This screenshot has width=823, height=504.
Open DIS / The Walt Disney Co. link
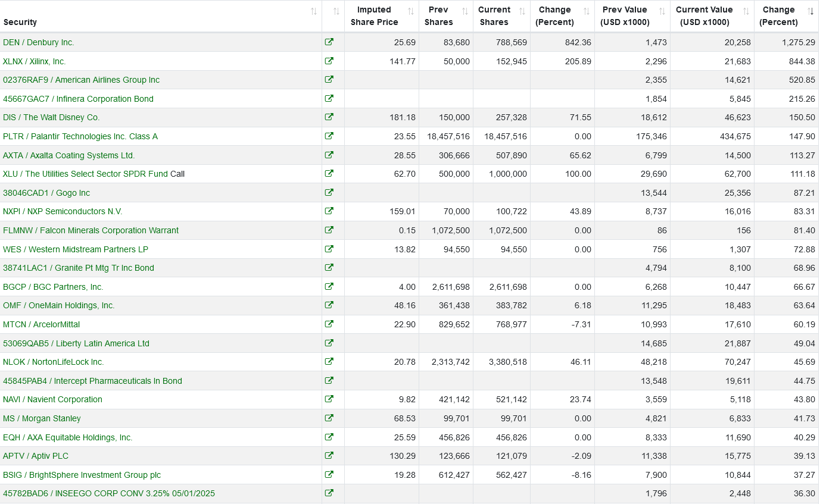point(51,117)
